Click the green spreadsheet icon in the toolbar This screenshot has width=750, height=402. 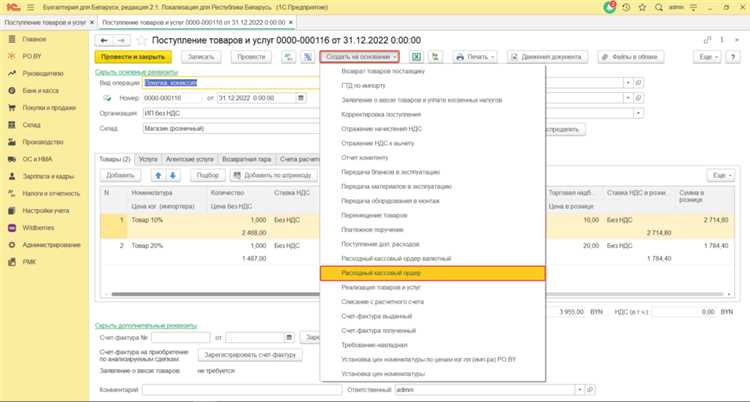point(416,58)
